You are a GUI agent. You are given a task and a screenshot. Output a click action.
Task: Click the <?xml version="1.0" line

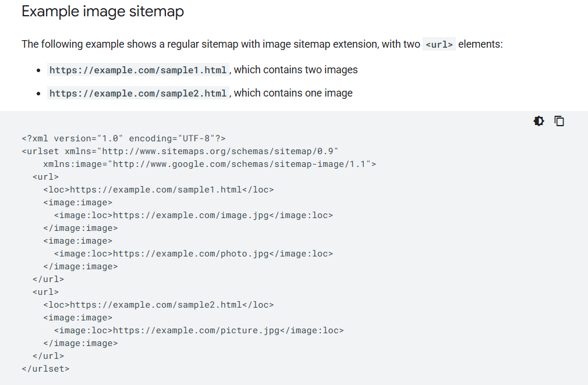pos(124,138)
